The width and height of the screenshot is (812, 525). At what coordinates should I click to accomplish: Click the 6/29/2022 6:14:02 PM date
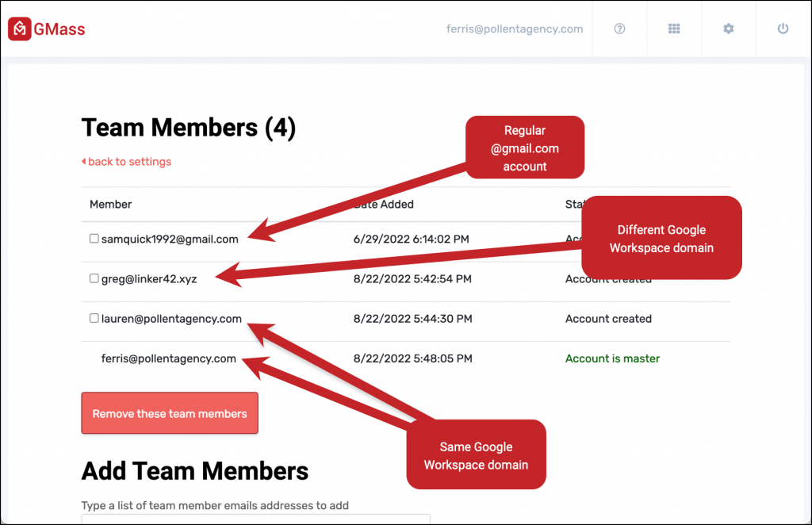[412, 239]
